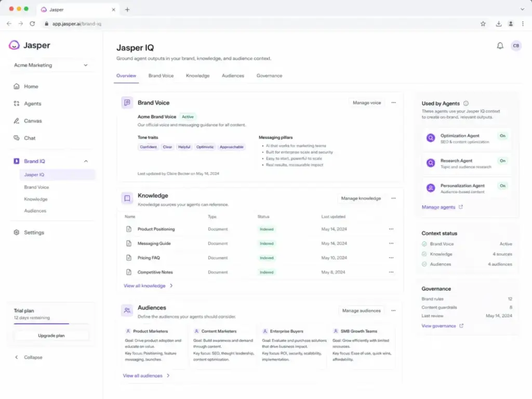Click the Approachable tone trait tag

pos(231,147)
